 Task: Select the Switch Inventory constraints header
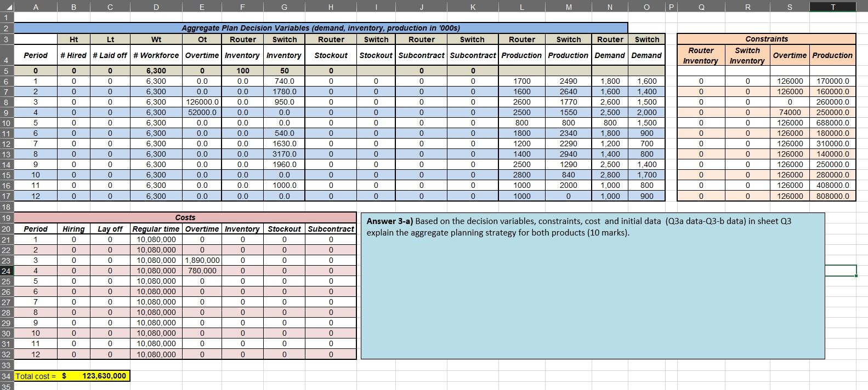tap(747, 55)
